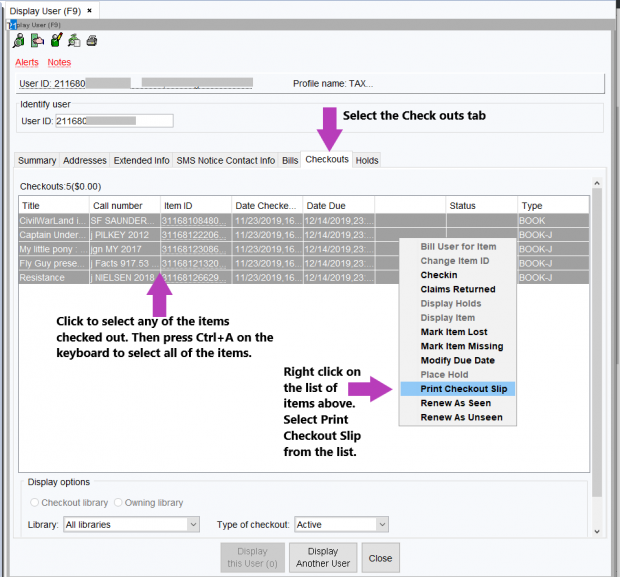Screen dimensions: 620x577
Task: Select Print Checkout Slip
Action: point(458,389)
